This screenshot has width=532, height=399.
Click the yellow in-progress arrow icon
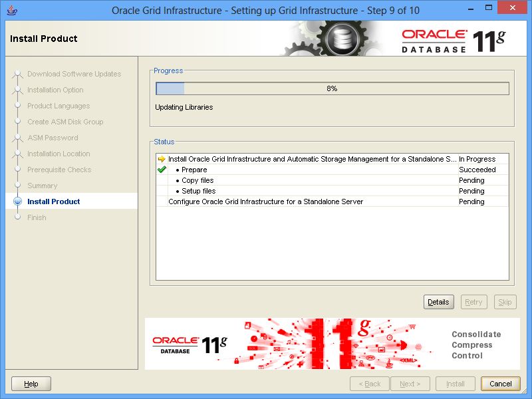162,159
